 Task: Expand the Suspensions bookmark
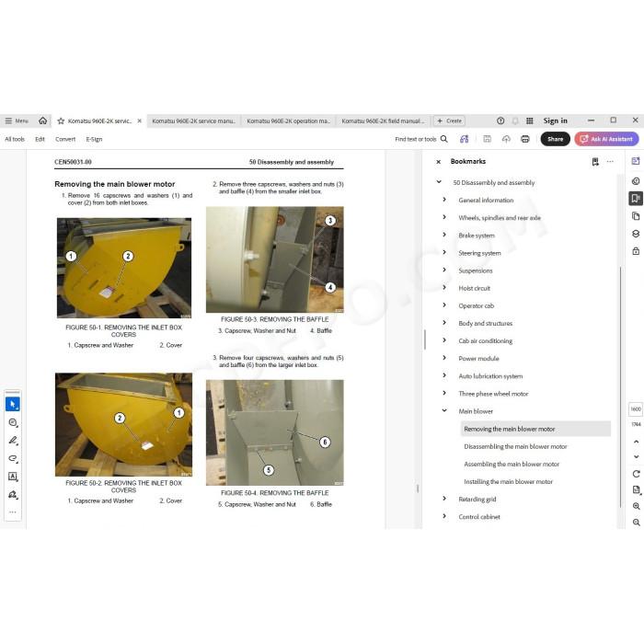click(444, 270)
